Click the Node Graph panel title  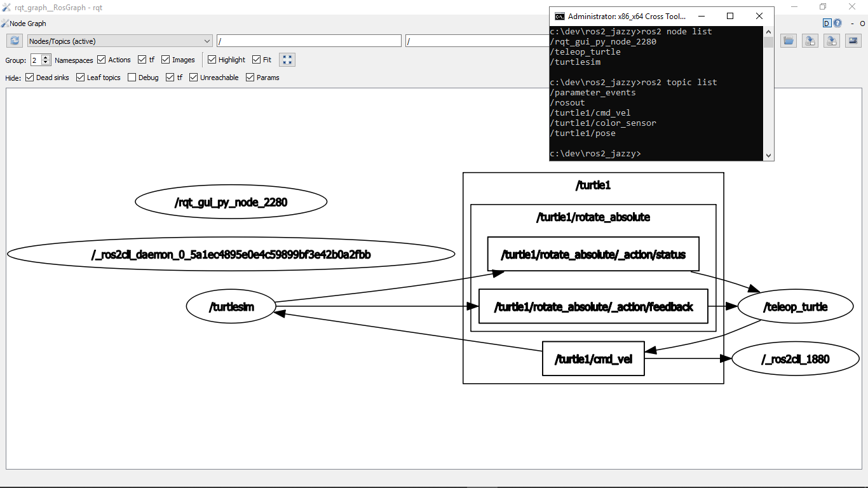tap(28, 24)
